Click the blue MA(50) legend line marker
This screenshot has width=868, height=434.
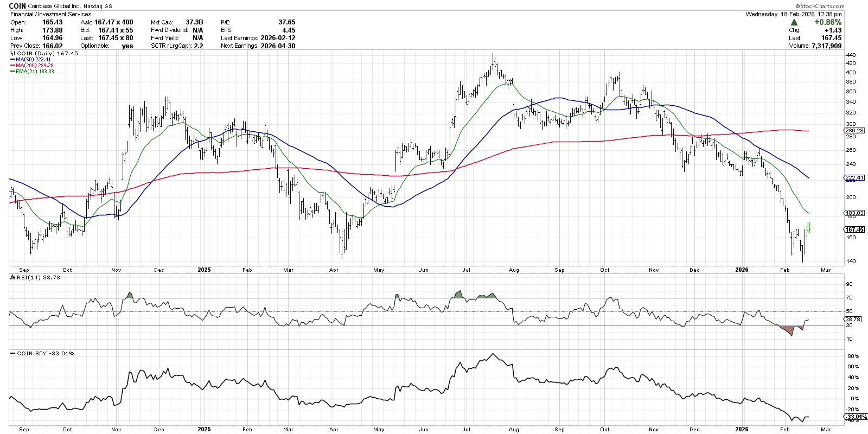coord(12,60)
